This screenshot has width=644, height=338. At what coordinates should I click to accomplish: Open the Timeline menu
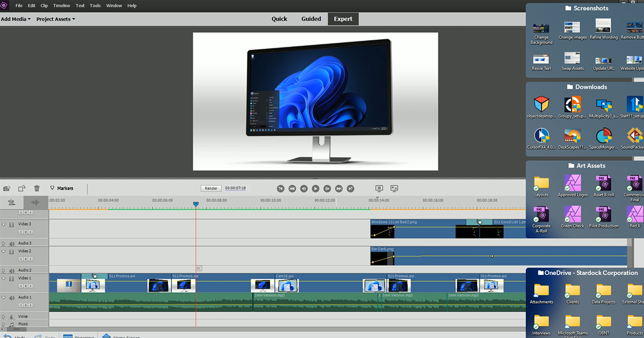(x=62, y=5)
